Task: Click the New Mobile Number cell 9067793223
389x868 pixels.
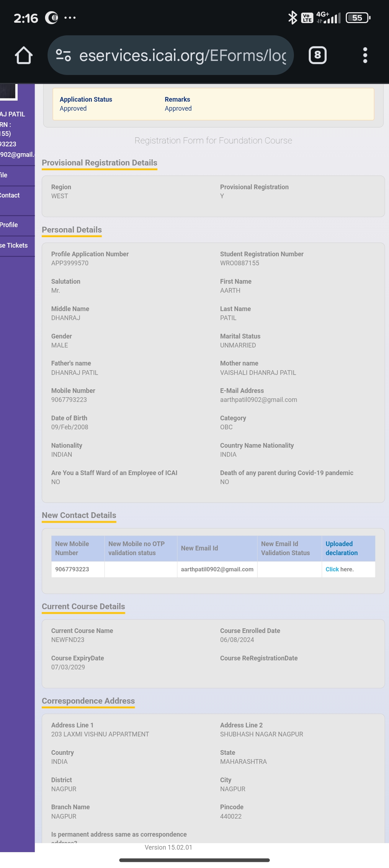Action: tap(72, 569)
